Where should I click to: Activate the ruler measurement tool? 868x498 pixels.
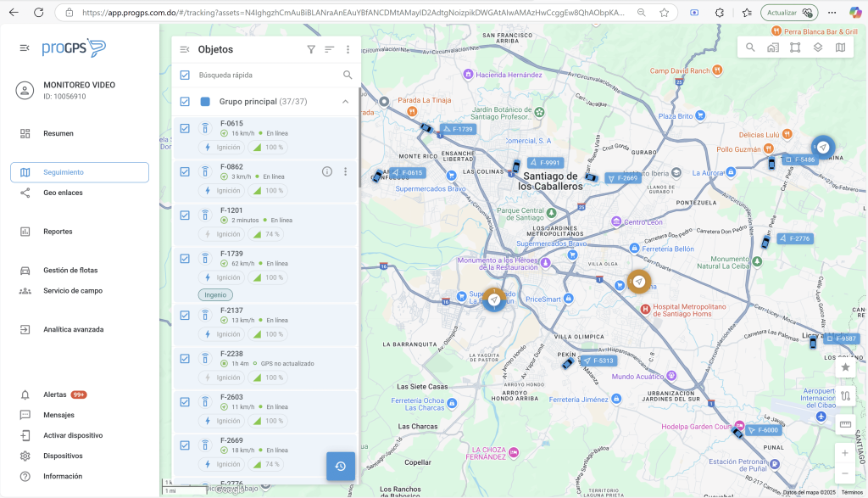(x=845, y=424)
